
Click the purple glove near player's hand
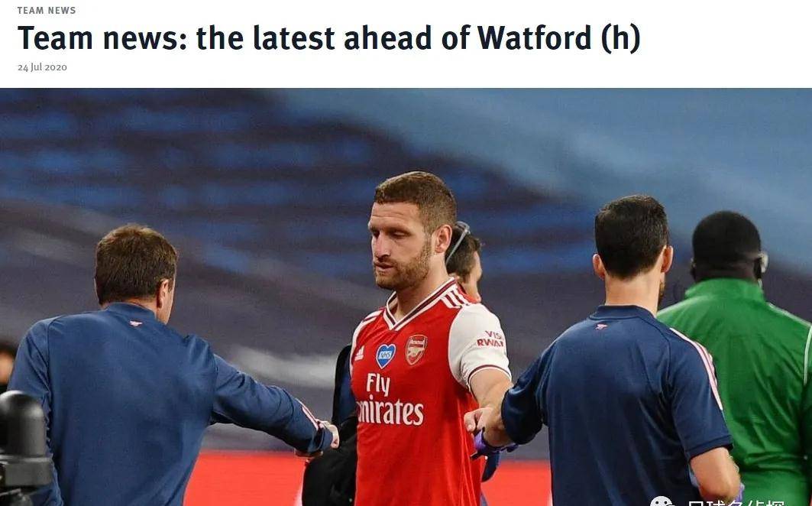tap(483, 446)
